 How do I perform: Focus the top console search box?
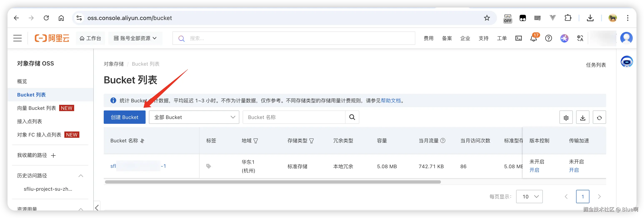[294, 38]
